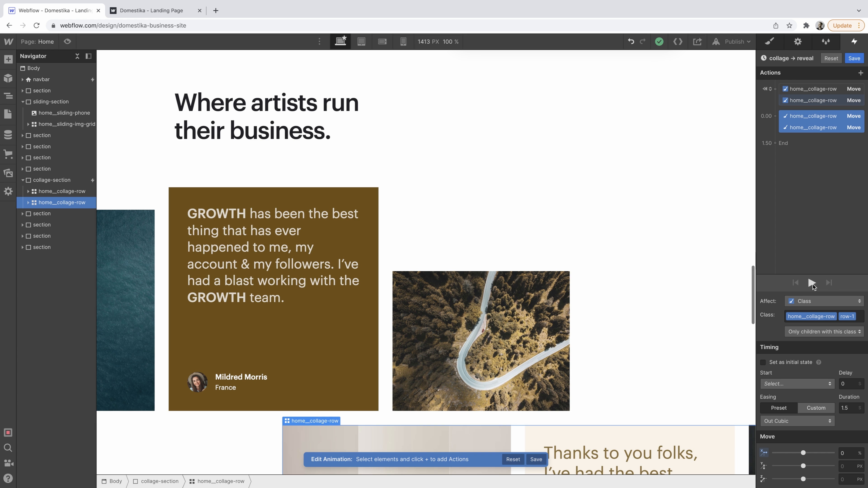The width and height of the screenshot is (868, 488).
Task: Select the tablet breakpoint
Action: 361,41
